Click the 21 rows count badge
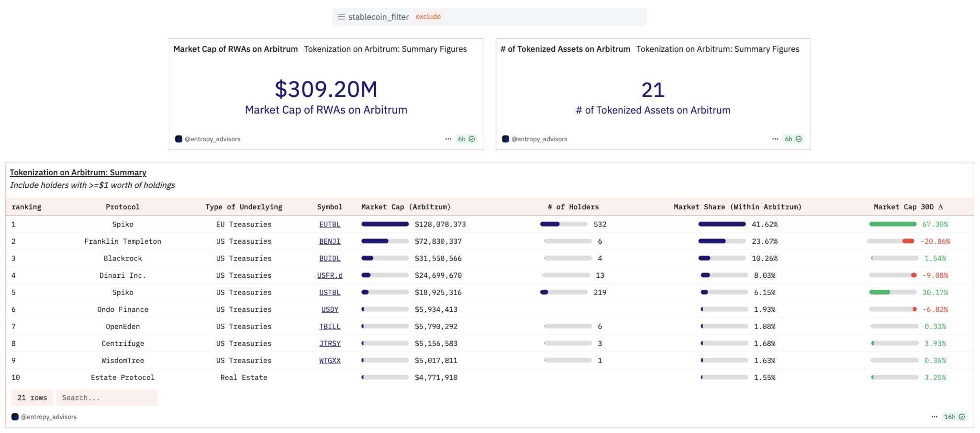980x433 pixels. 32,398
